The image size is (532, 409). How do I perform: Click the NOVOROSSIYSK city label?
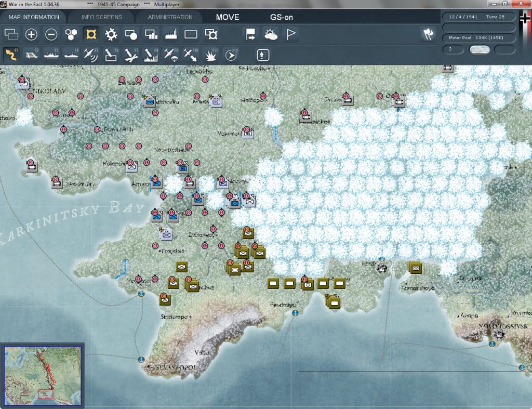[x=503, y=326]
